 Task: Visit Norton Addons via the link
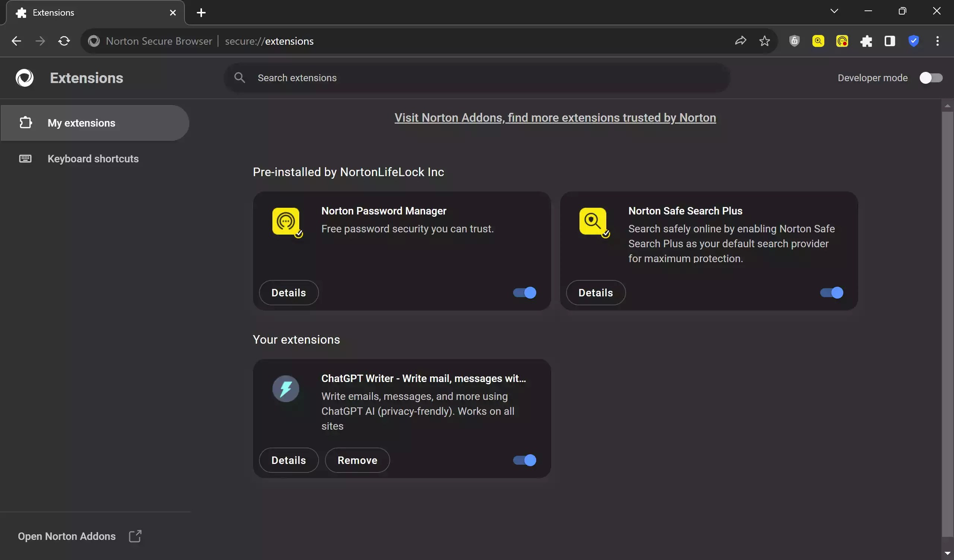click(x=555, y=118)
